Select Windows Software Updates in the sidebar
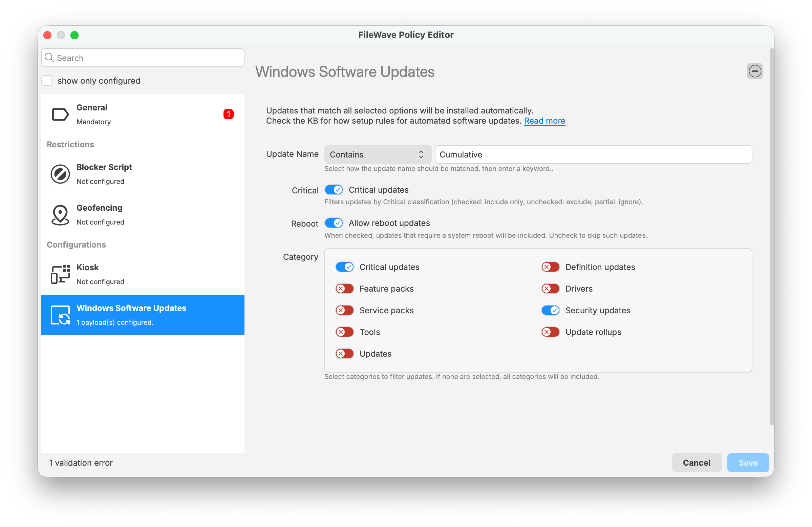Image resolution: width=812 pixels, height=527 pixels. [143, 315]
